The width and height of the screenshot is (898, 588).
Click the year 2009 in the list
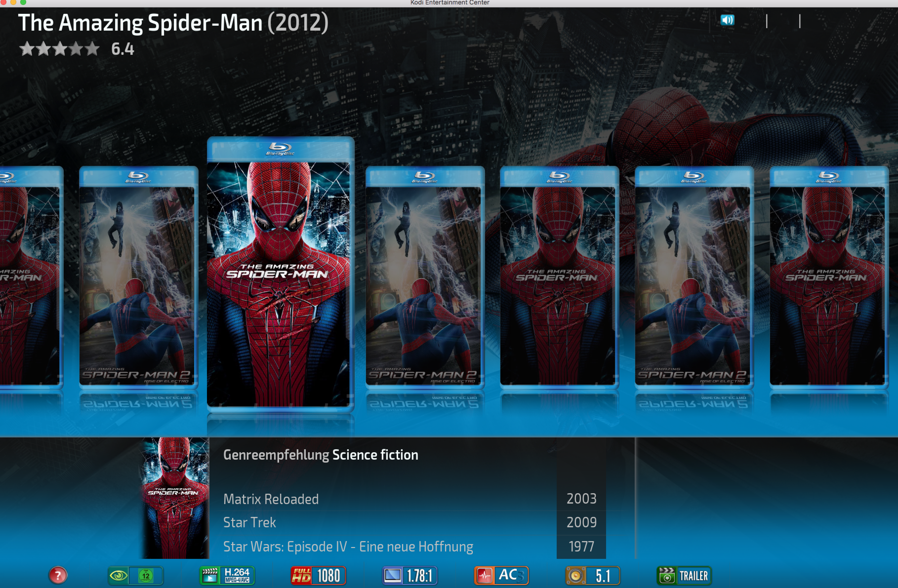tap(581, 523)
